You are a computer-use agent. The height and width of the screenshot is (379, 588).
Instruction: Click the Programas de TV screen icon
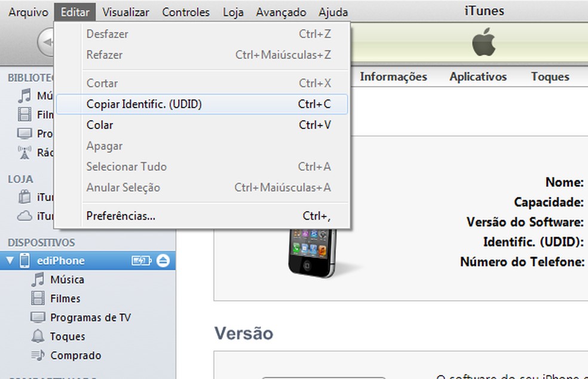pyautogui.click(x=38, y=317)
